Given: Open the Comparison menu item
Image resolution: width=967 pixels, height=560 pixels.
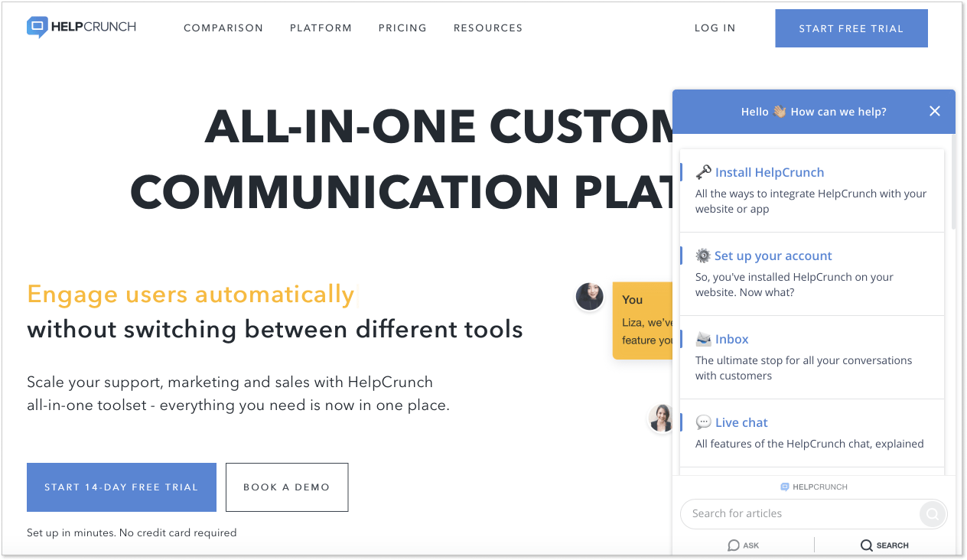Looking at the screenshot, I should pyautogui.click(x=223, y=28).
